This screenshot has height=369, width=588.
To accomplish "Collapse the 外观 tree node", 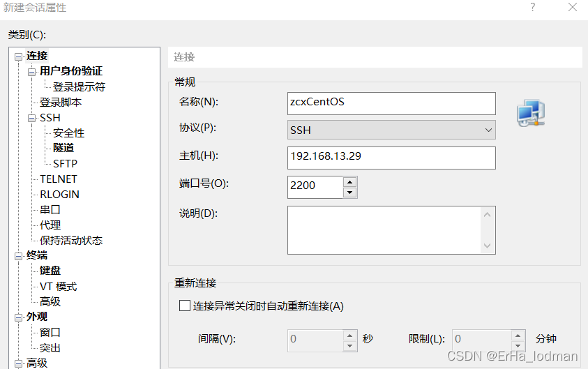I will coord(18,317).
